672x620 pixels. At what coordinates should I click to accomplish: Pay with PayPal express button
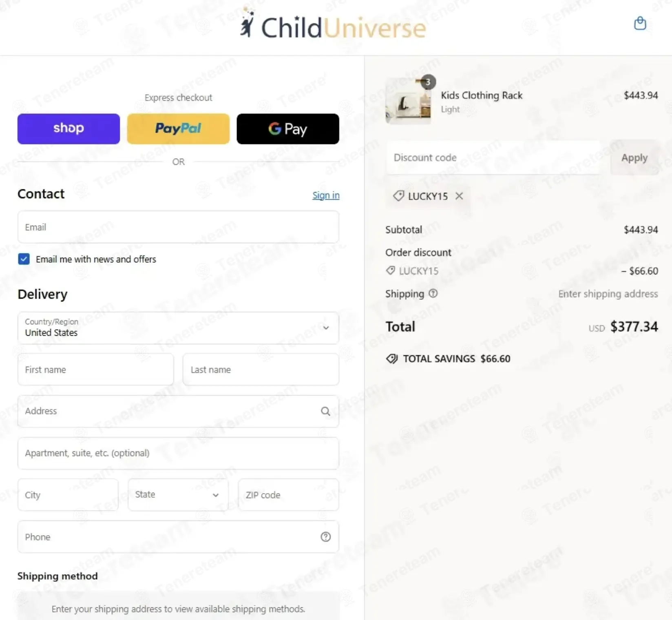coord(178,129)
